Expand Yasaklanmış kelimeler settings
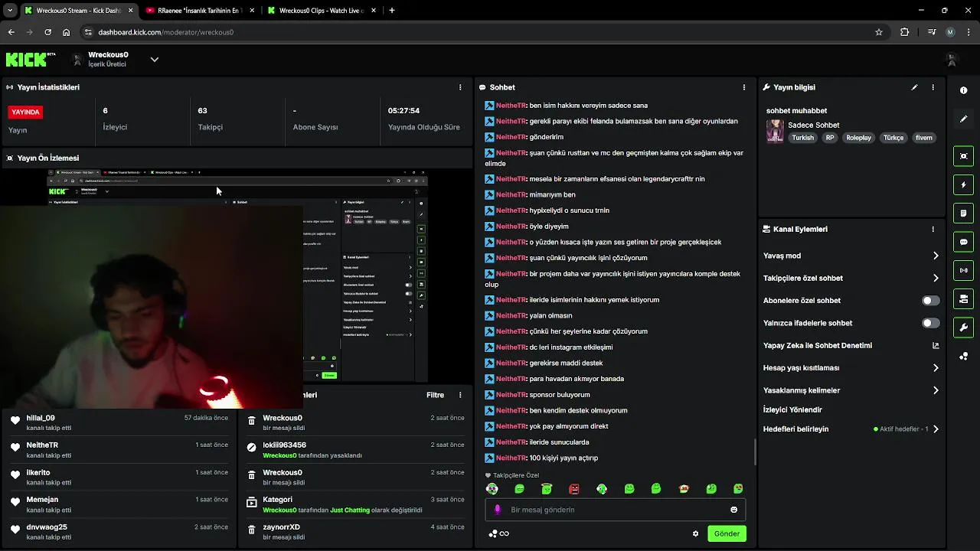Image resolution: width=980 pixels, height=551 pixels. coord(935,390)
